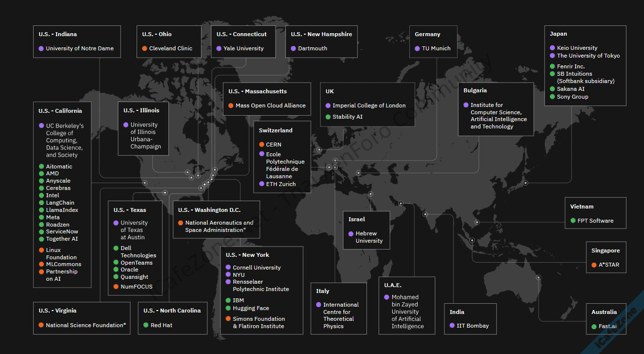
Task: Open the Mass Open Cloud Alliance entry
Action: (x=270, y=105)
